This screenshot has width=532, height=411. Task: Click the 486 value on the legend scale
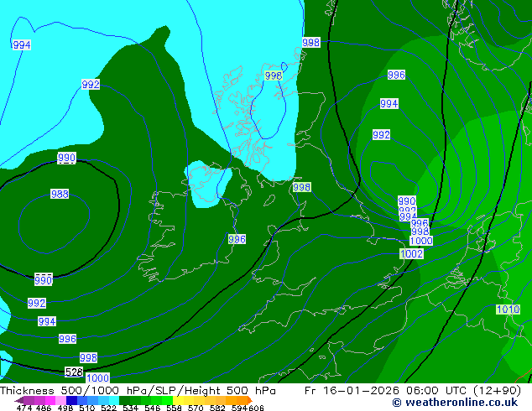pos(44,408)
